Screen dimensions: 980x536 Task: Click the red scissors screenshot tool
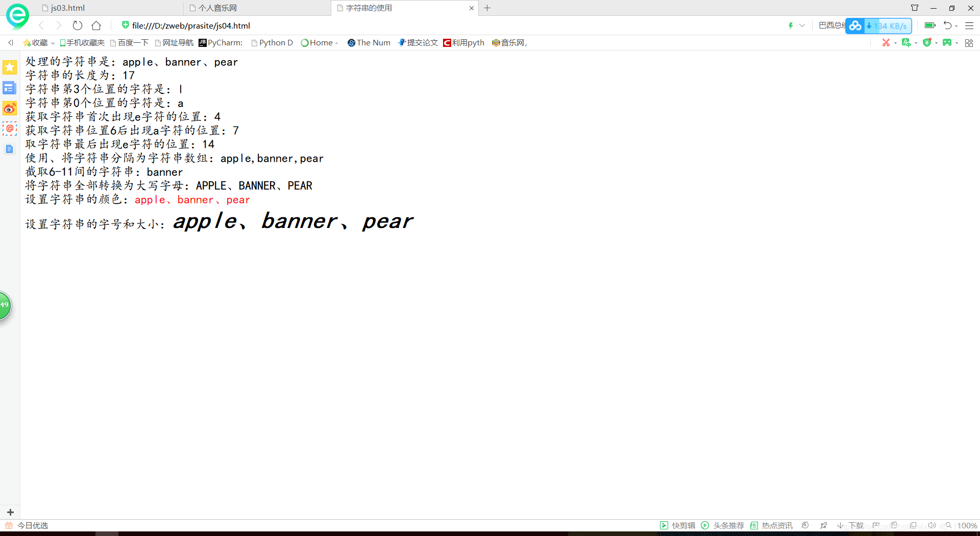coord(886,43)
